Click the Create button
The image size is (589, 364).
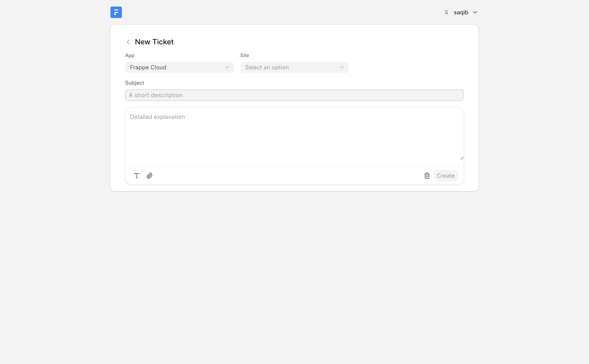pos(446,176)
